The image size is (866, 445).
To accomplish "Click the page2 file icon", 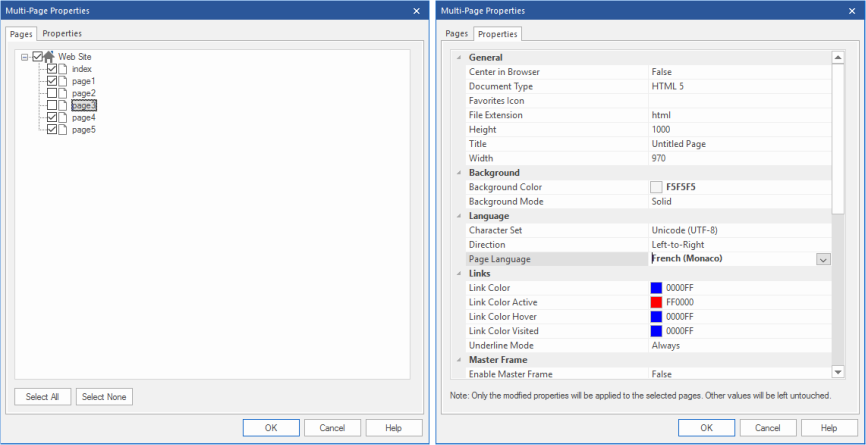I will point(62,93).
